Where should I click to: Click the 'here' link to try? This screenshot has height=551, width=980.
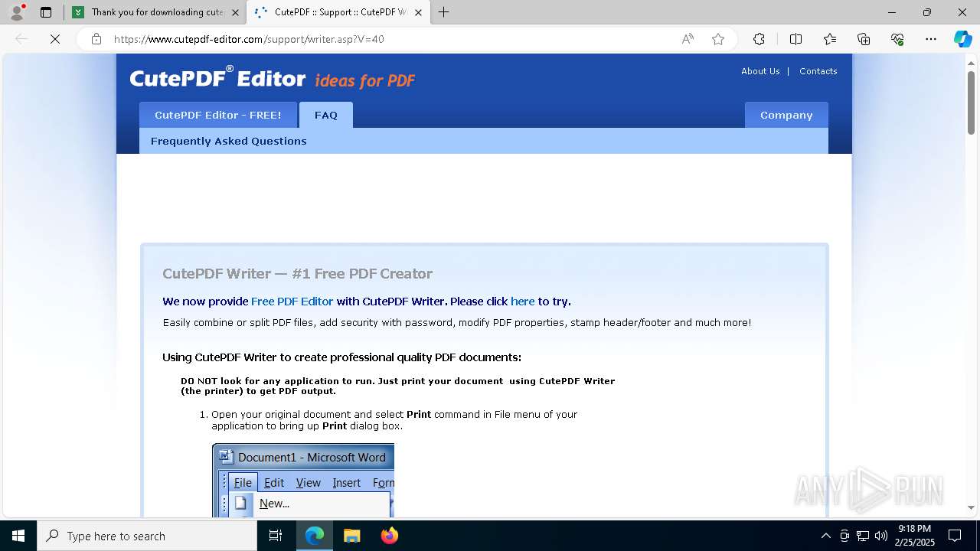(x=523, y=302)
